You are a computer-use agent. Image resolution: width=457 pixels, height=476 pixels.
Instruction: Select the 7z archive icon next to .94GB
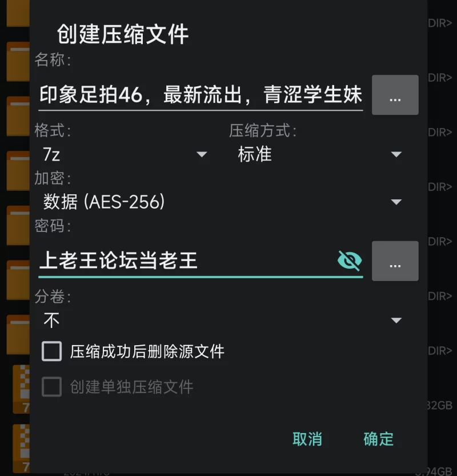21,449
